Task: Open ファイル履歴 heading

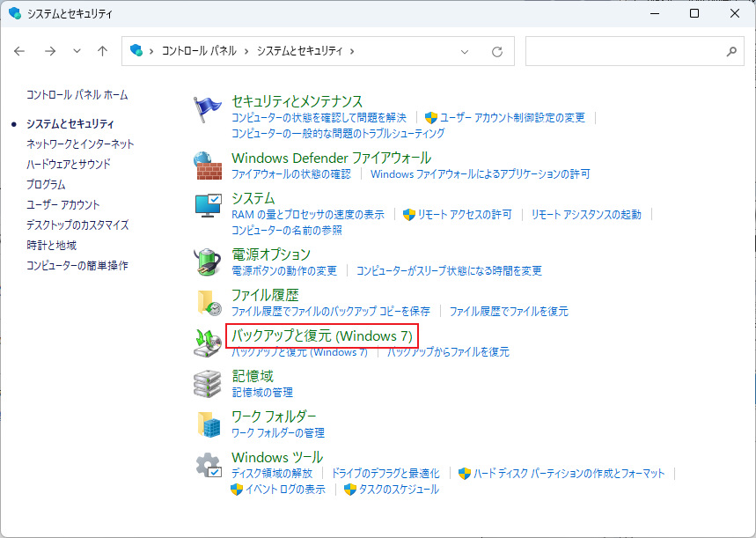Action: click(x=265, y=295)
